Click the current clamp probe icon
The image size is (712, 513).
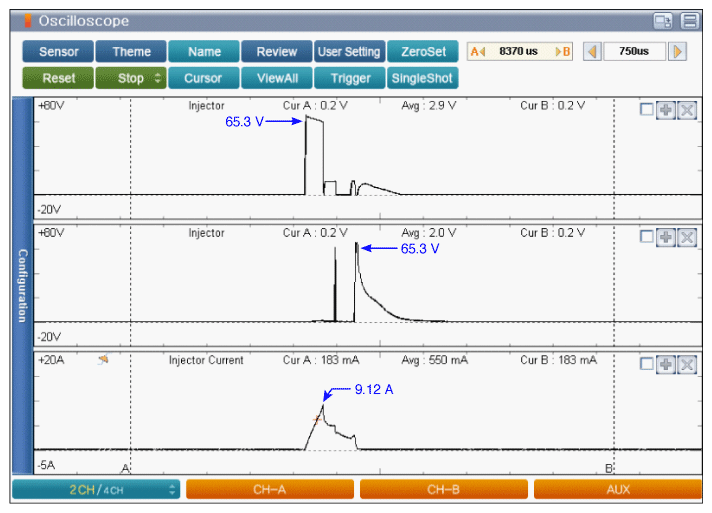(x=104, y=359)
